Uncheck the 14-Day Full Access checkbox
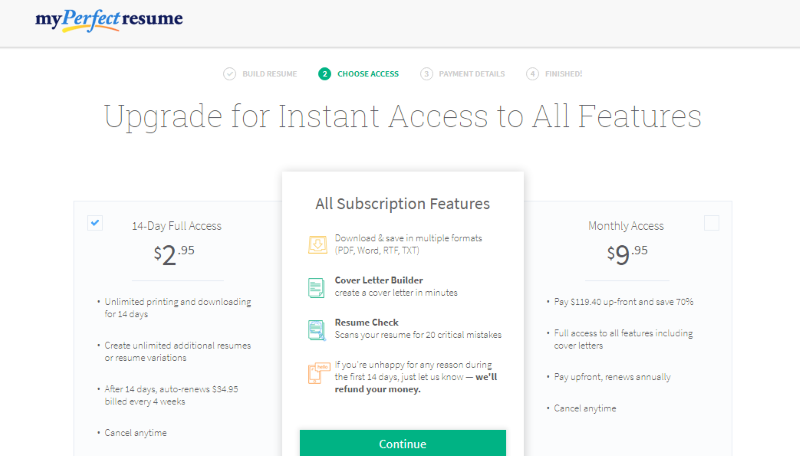Image resolution: width=800 pixels, height=456 pixels. pos(95,223)
